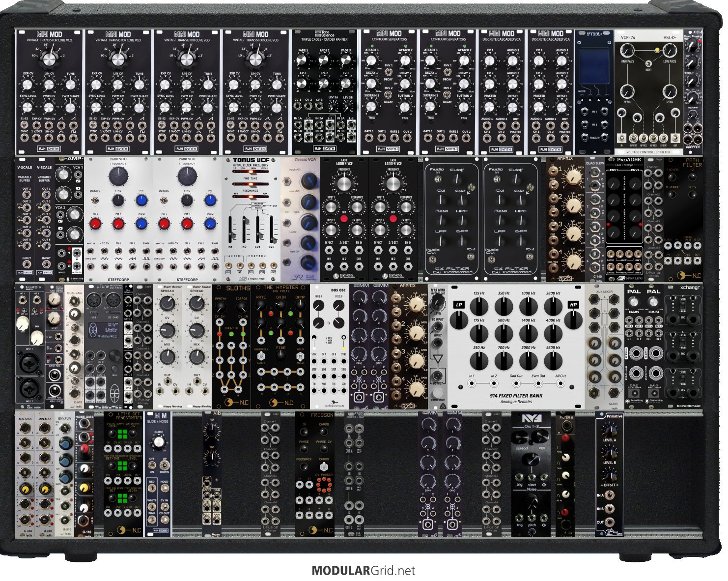This screenshot has height=581, width=728.
Task: Click the Freq B knob on Dos Osc
Action: coord(339,306)
